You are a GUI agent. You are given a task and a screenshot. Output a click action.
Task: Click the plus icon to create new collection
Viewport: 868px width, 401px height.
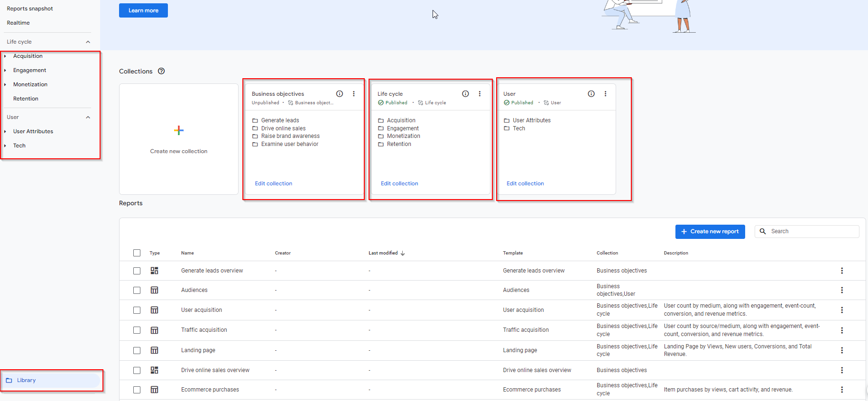point(179,130)
